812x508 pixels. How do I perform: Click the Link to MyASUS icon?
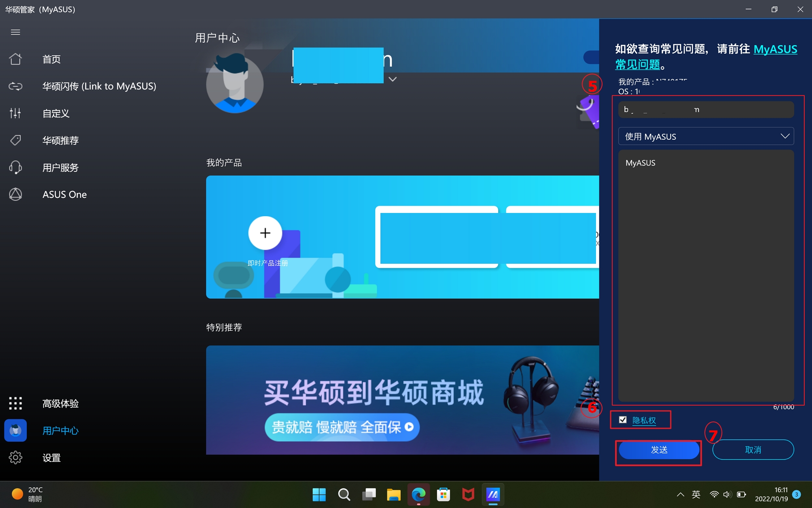pyautogui.click(x=15, y=86)
